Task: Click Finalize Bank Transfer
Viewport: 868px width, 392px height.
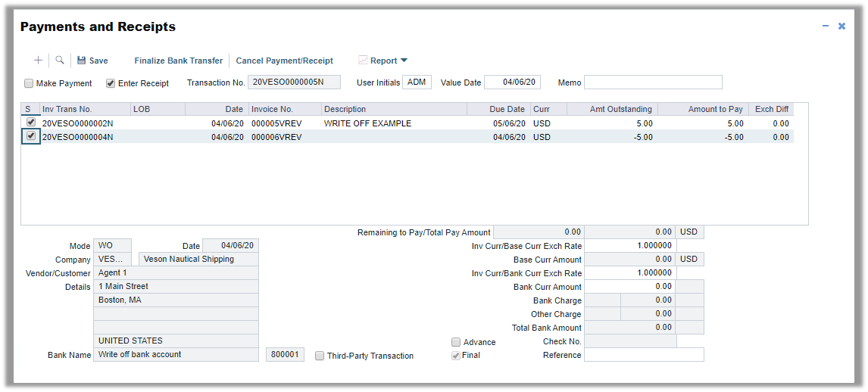Action: point(179,61)
